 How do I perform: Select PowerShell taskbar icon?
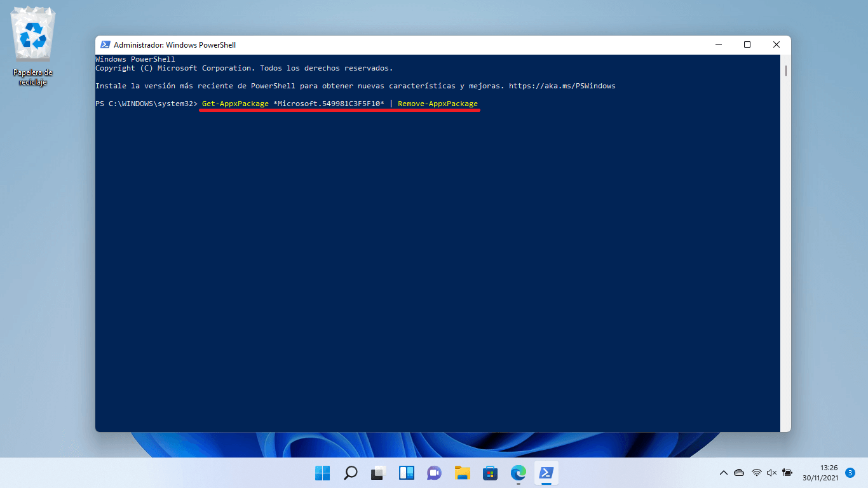pos(546,473)
